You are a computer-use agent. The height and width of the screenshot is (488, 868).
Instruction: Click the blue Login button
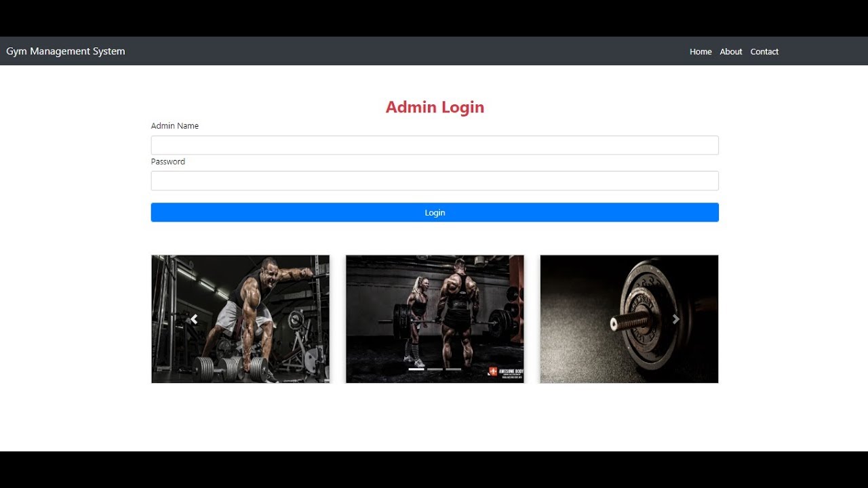(435, 212)
